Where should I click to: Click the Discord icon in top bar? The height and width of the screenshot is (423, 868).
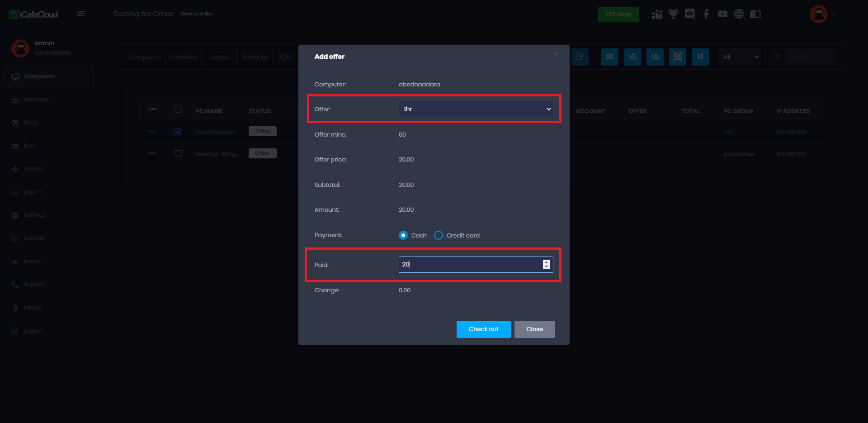pos(689,14)
